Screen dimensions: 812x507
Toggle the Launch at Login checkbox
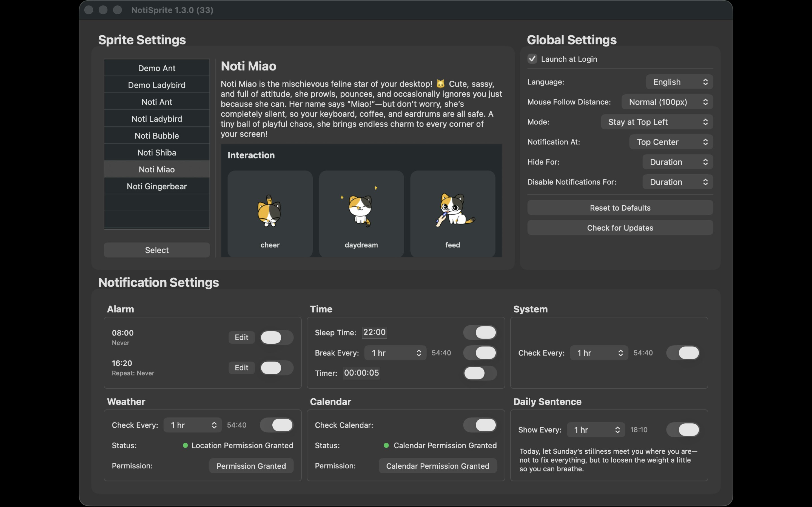click(x=533, y=59)
